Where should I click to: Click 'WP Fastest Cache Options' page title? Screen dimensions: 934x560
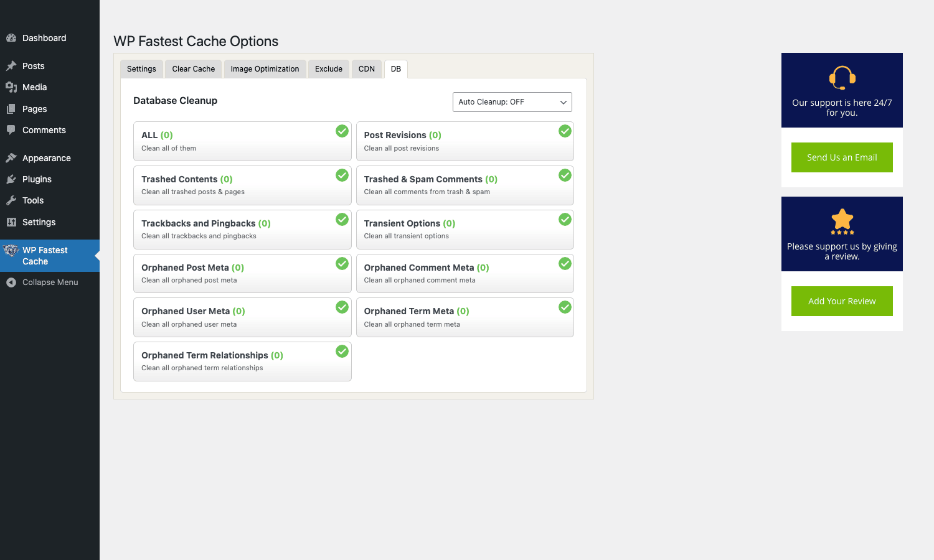tap(196, 41)
